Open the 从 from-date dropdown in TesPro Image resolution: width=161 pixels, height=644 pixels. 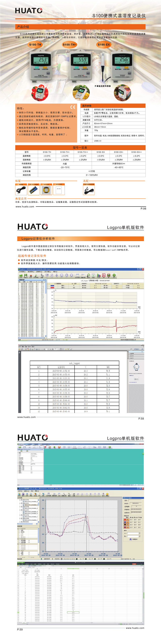tap(139, 533)
